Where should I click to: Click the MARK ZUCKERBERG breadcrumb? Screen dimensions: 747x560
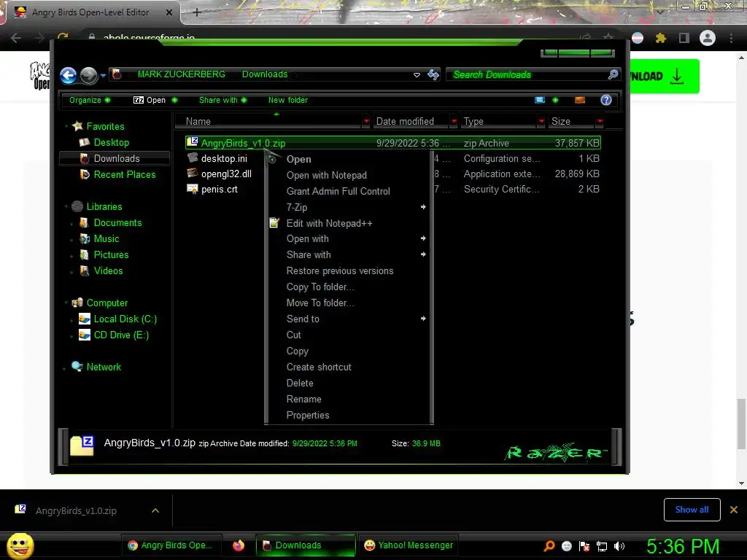click(181, 74)
